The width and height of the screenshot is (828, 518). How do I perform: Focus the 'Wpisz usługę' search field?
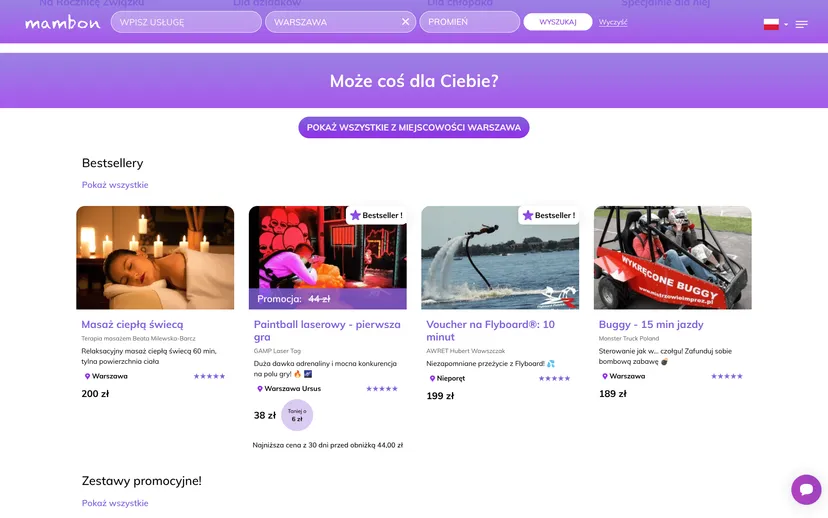186,22
